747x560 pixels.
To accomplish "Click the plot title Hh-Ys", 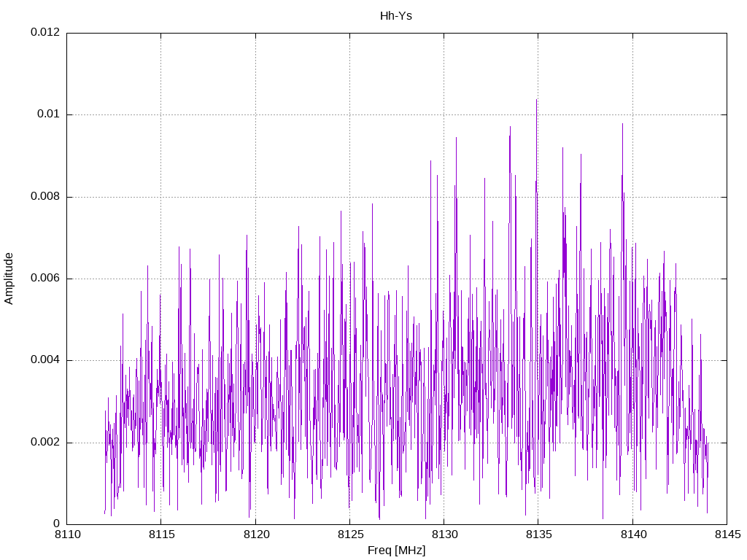I will point(396,16).
